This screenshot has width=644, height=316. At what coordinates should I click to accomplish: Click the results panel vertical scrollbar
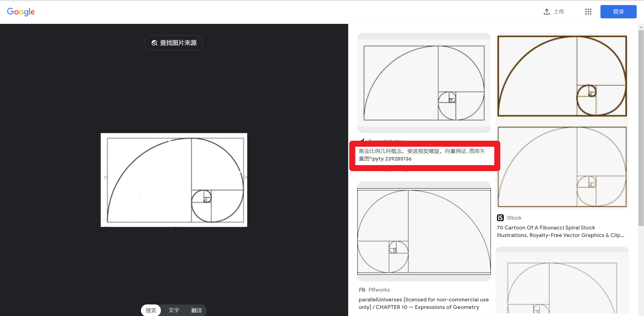641,126
